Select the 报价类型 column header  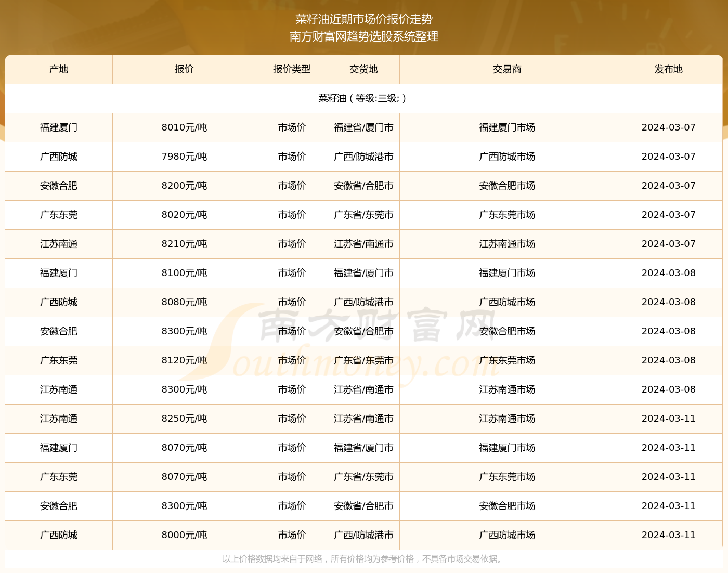click(292, 69)
